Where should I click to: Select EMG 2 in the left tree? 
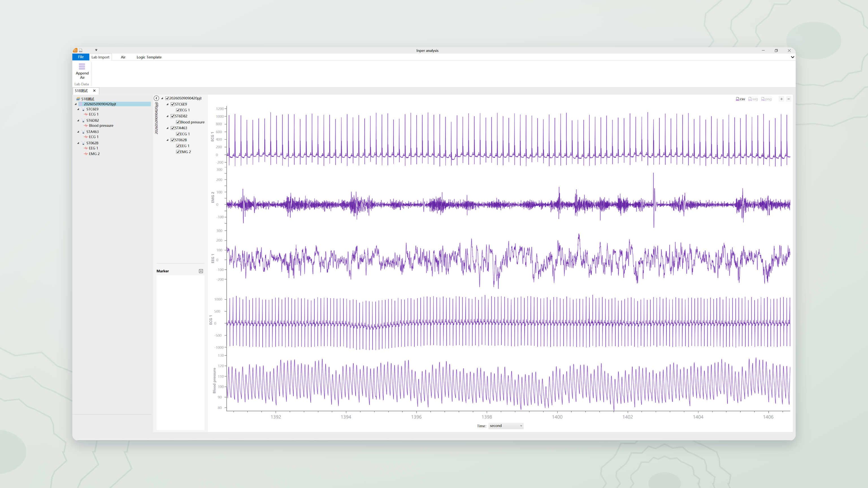(x=94, y=154)
